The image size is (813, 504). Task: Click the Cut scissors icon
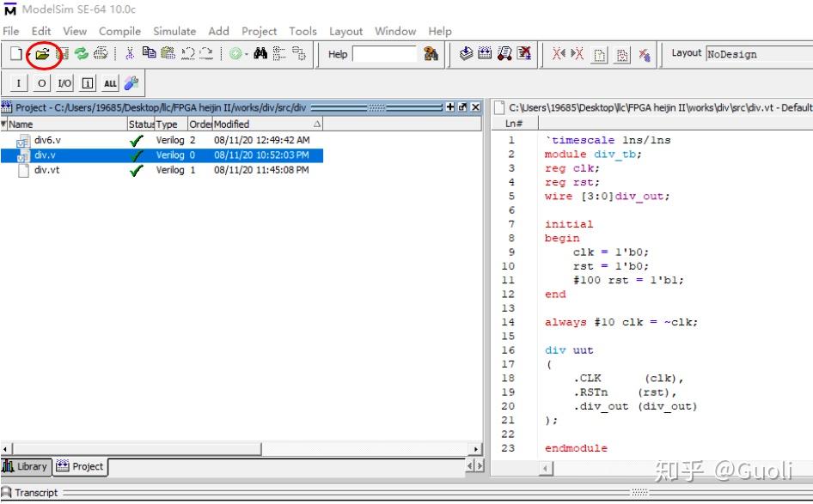click(x=130, y=54)
